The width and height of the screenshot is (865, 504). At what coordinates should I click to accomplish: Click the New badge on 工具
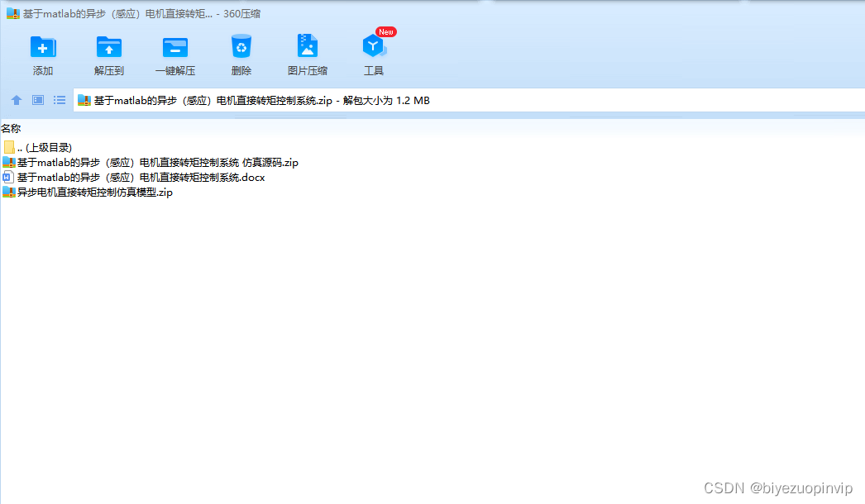point(385,31)
